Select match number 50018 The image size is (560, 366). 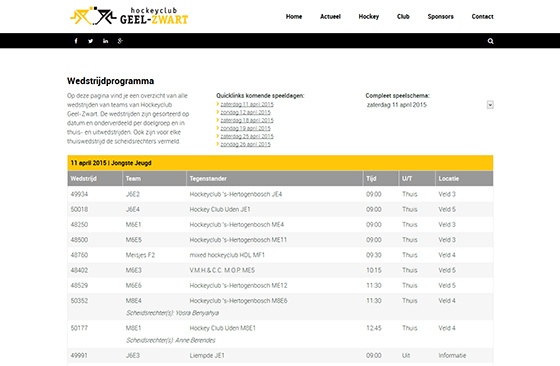pos(79,210)
